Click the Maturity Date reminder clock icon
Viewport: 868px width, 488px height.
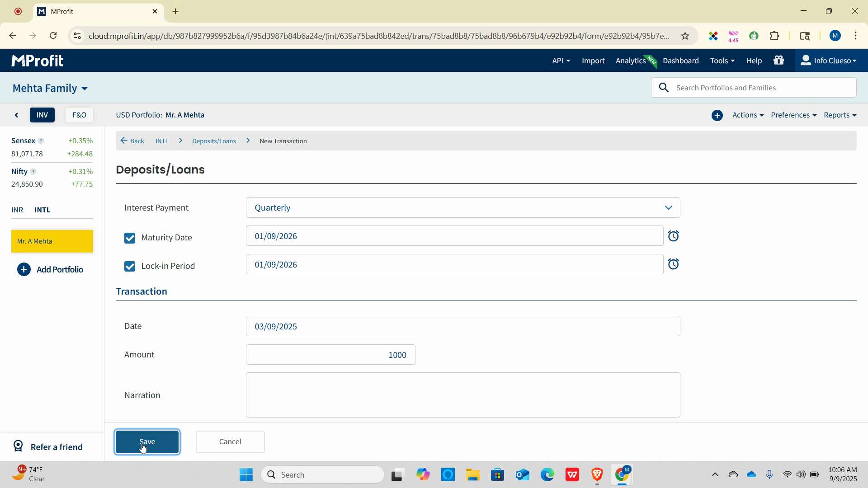(x=673, y=236)
